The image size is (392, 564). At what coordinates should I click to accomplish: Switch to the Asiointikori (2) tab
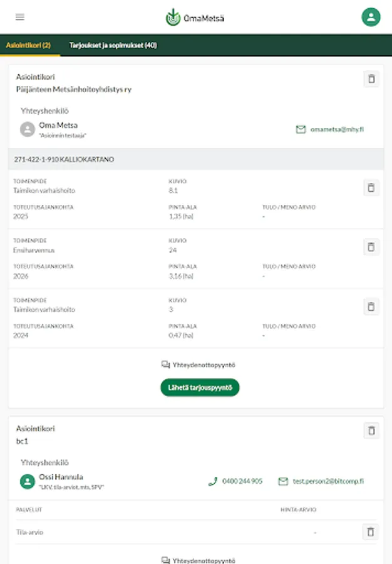click(x=29, y=45)
